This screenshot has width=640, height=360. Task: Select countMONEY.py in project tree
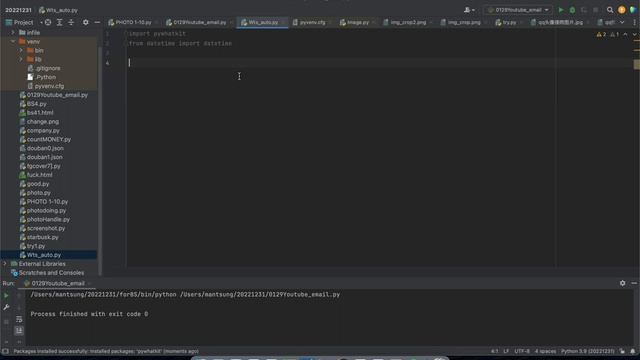pos(45,139)
